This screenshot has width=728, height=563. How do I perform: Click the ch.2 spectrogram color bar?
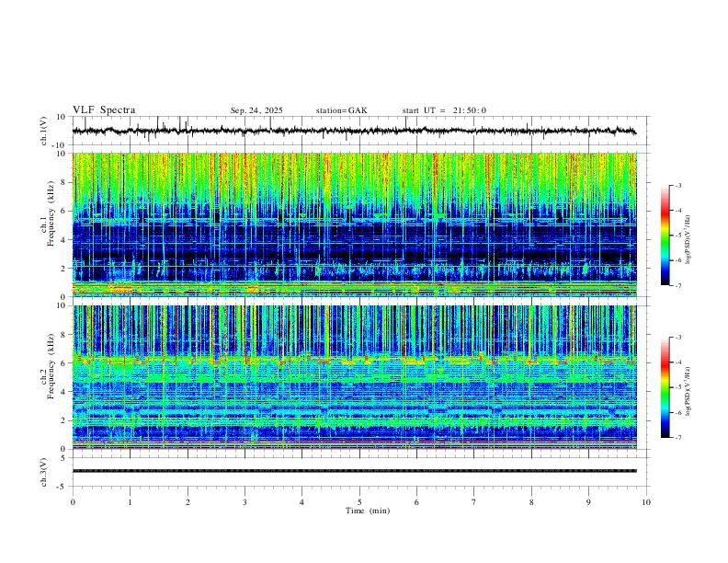[x=665, y=387]
